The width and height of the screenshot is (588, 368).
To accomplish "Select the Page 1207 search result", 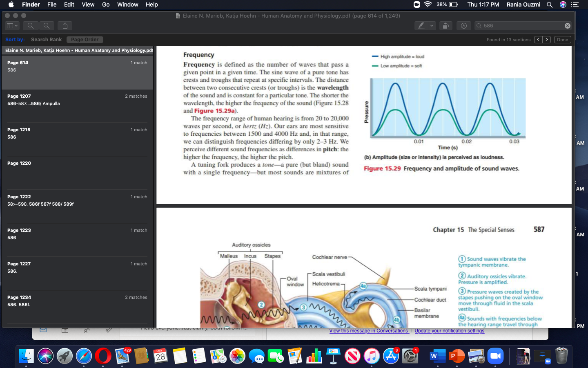I will click(x=78, y=106).
